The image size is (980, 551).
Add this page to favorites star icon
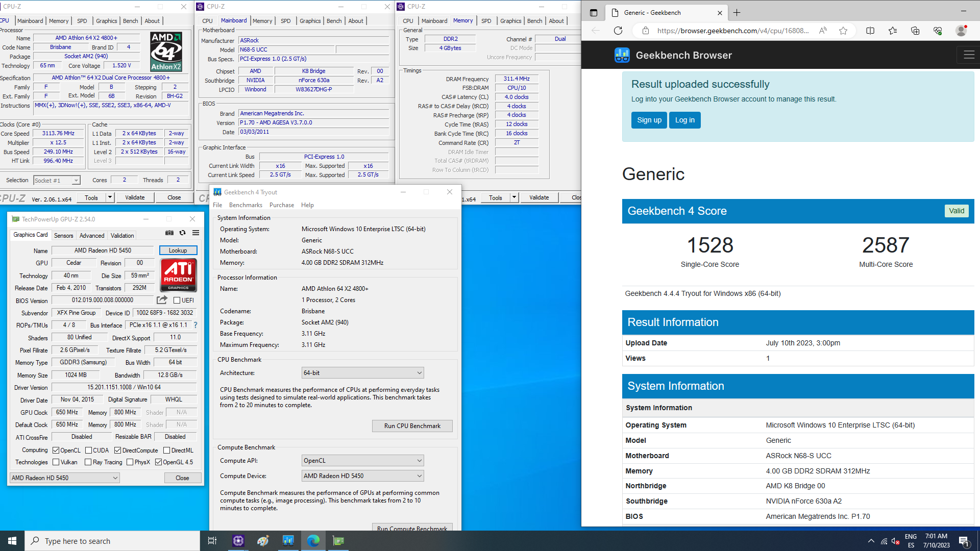843,31
